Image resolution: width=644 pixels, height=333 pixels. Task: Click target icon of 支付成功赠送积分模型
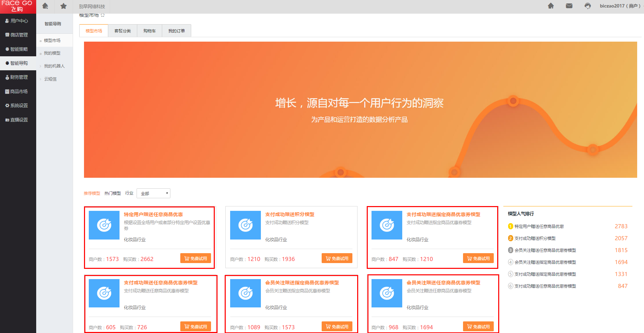245,225
